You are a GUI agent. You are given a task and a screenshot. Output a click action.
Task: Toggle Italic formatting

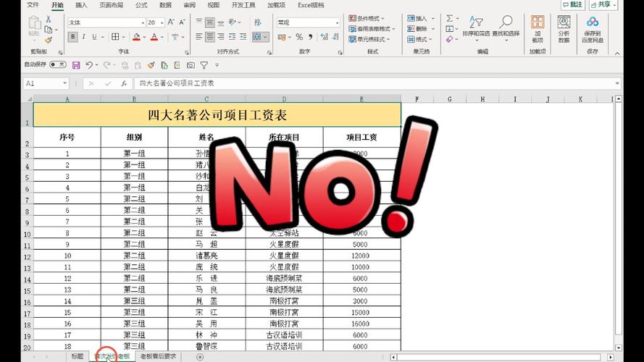coord(84,37)
